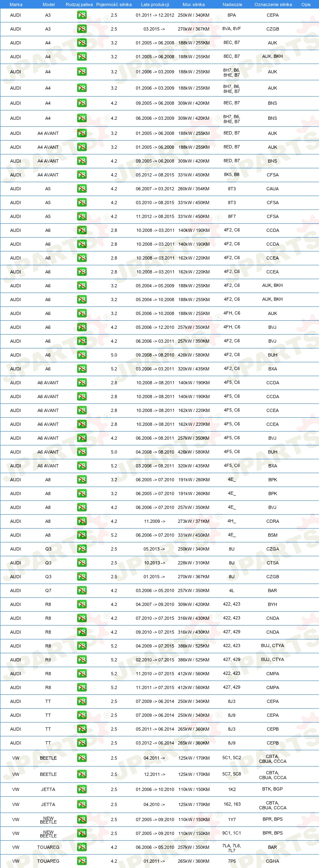Click the fuel icon in the Q3 CZGB row
The height and width of the screenshot is (868, 319).
pyautogui.click(x=82, y=577)
